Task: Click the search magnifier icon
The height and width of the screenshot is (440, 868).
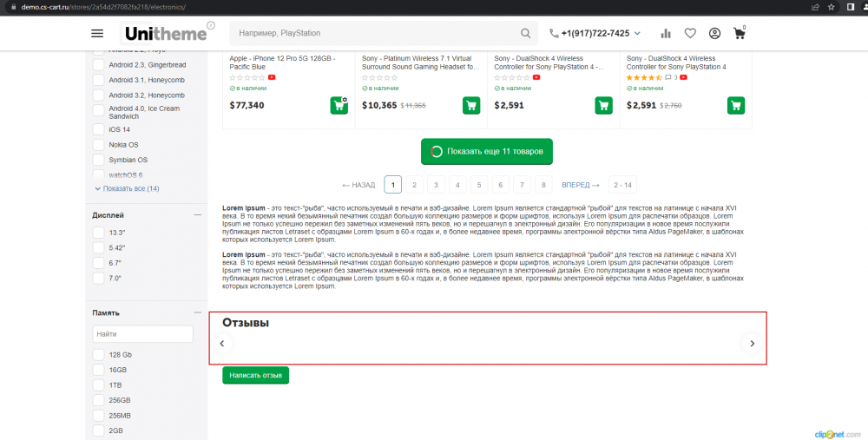Action: pyautogui.click(x=525, y=34)
